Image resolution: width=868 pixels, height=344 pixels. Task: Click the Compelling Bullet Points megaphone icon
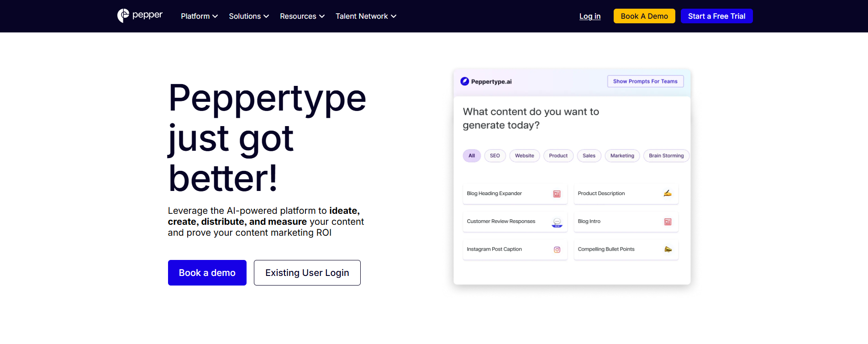(x=668, y=249)
